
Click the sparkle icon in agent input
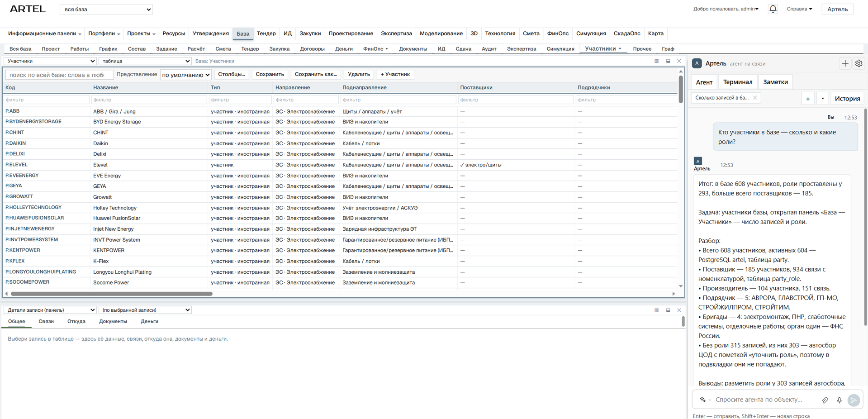(x=703, y=400)
